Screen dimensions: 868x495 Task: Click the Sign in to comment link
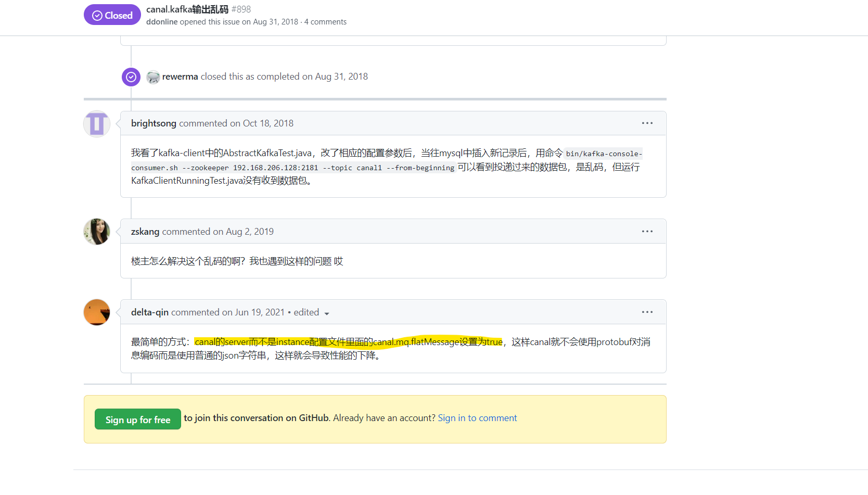click(x=477, y=418)
